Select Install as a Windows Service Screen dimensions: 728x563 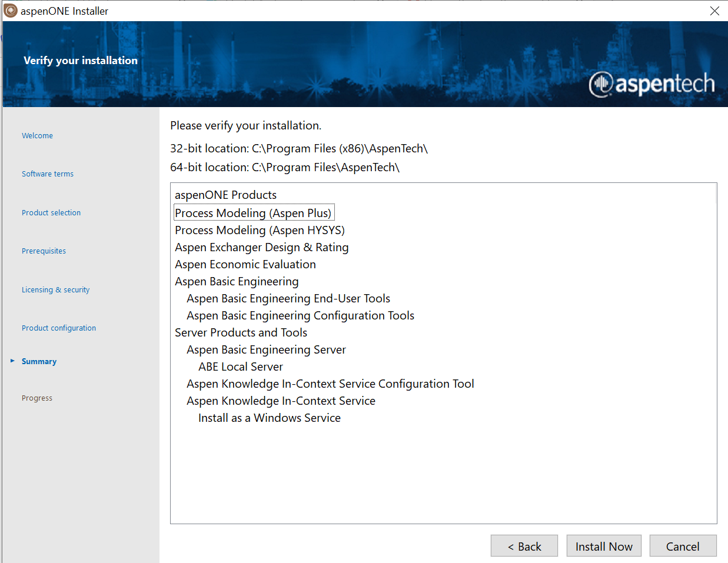270,418
